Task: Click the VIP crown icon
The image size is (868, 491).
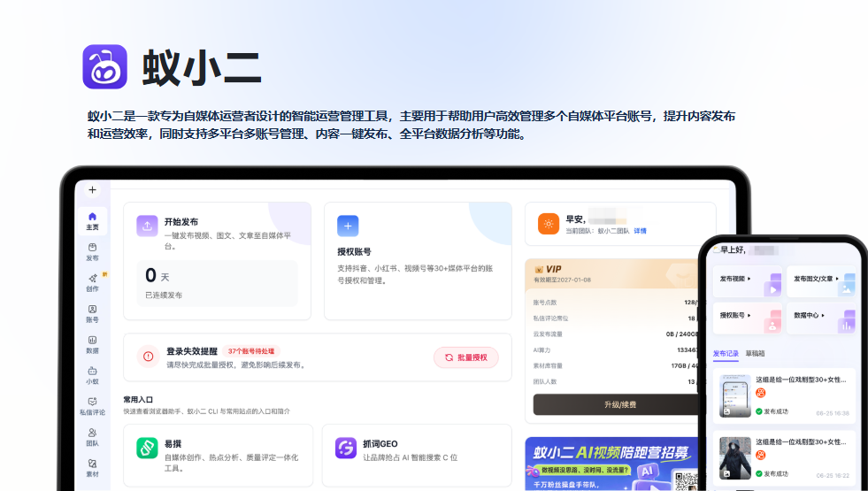Action: click(x=539, y=270)
